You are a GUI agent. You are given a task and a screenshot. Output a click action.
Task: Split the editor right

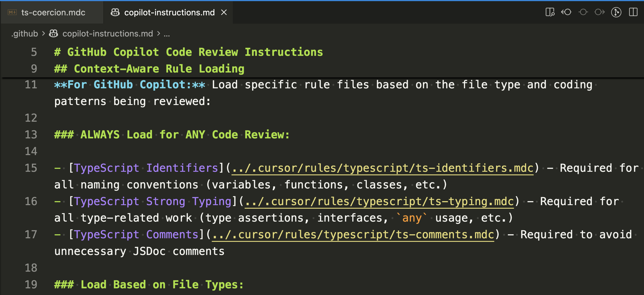633,12
